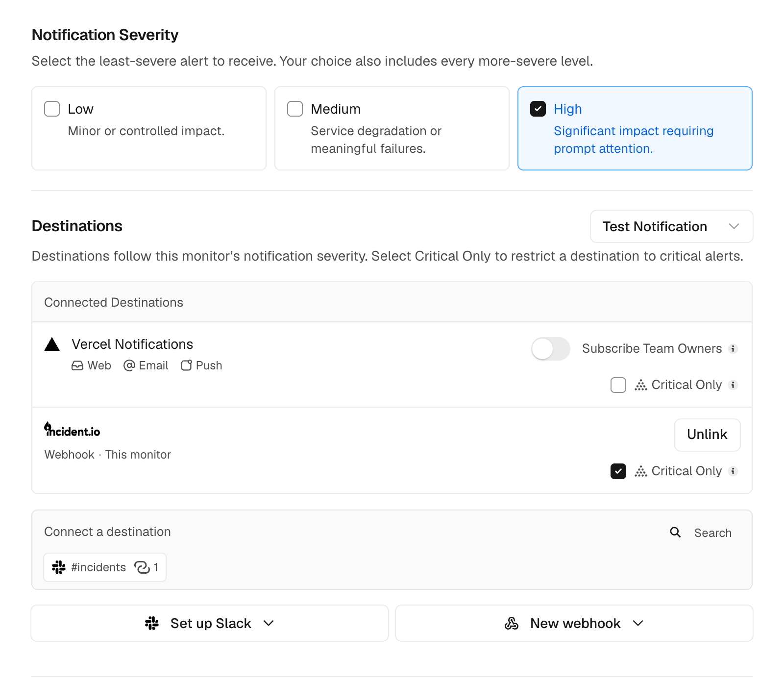Click the Notification Severity heading
The image size is (784, 680).
(105, 35)
